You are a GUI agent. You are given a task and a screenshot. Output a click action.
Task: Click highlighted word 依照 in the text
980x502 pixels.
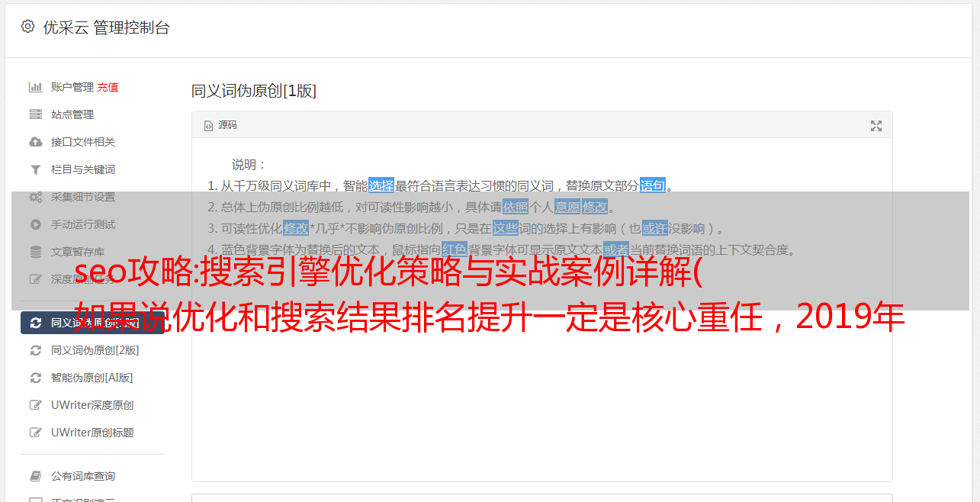[516, 207]
